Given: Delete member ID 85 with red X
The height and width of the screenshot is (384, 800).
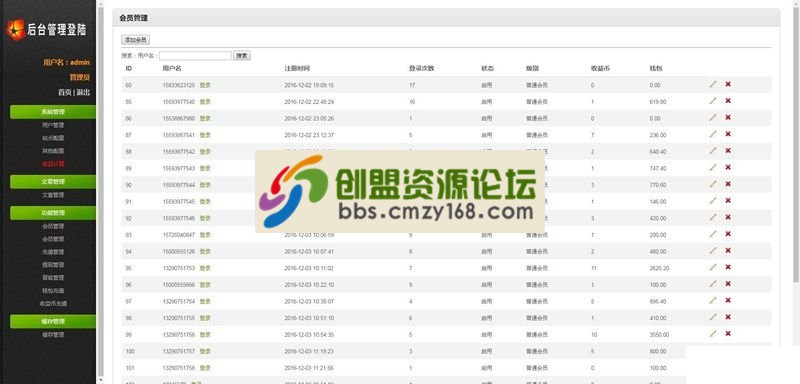Looking at the screenshot, I should coord(728,100).
